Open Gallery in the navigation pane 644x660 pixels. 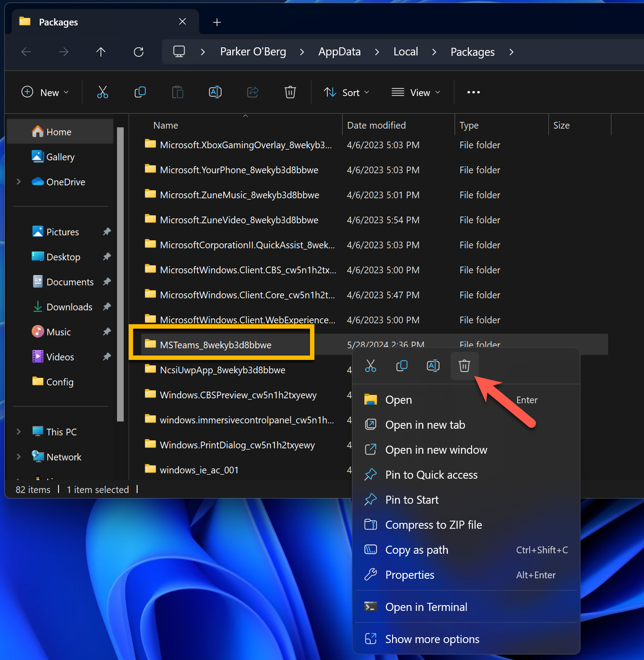tap(60, 157)
